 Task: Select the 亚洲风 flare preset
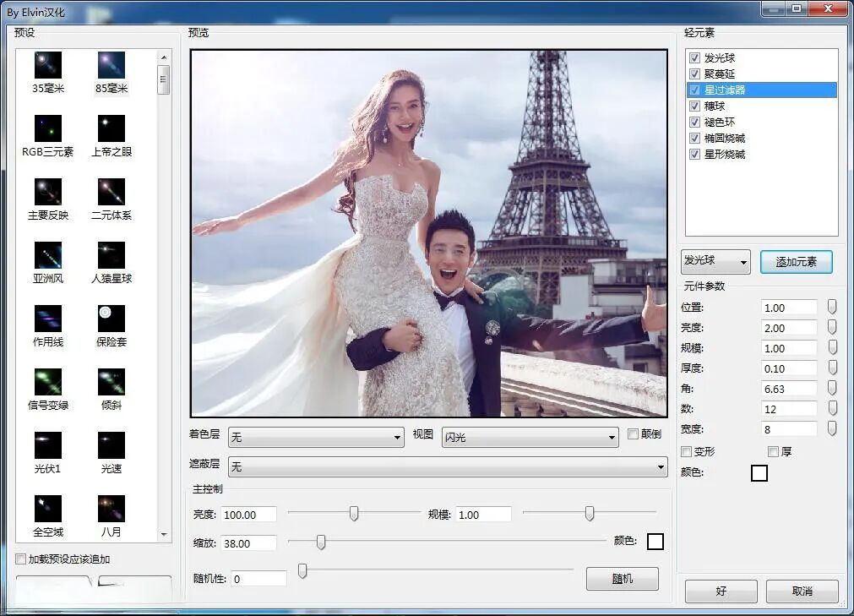48,255
